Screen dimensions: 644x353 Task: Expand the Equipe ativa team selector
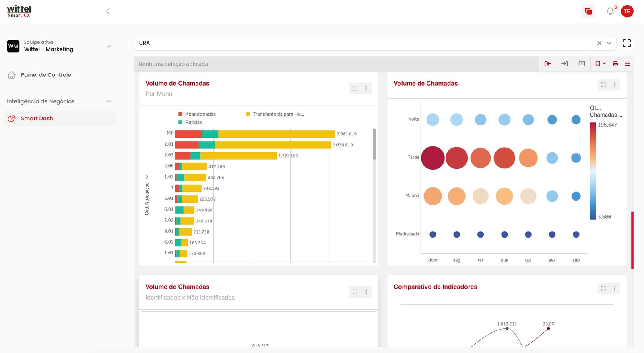[x=109, y=46]
